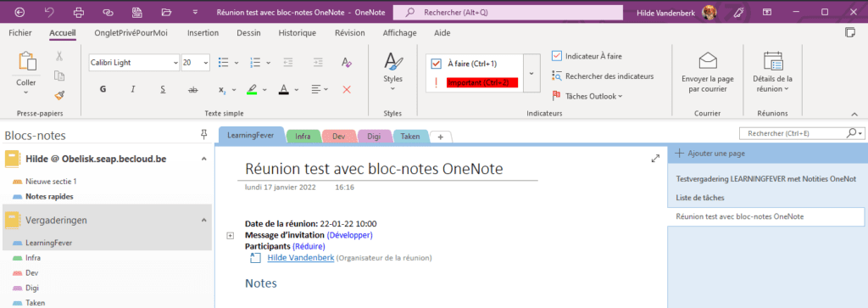Click the subscript x₂ button
The height and width of the screenshot is (308, 868).
[x=222, y=90]
